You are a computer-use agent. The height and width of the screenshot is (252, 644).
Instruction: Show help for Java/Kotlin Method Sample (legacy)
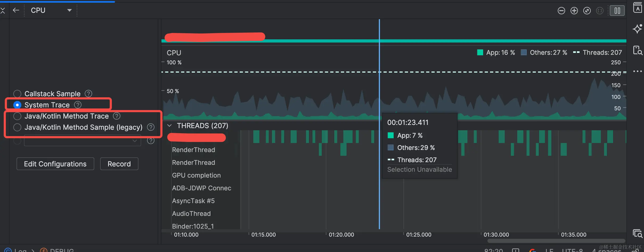(151, 127)
